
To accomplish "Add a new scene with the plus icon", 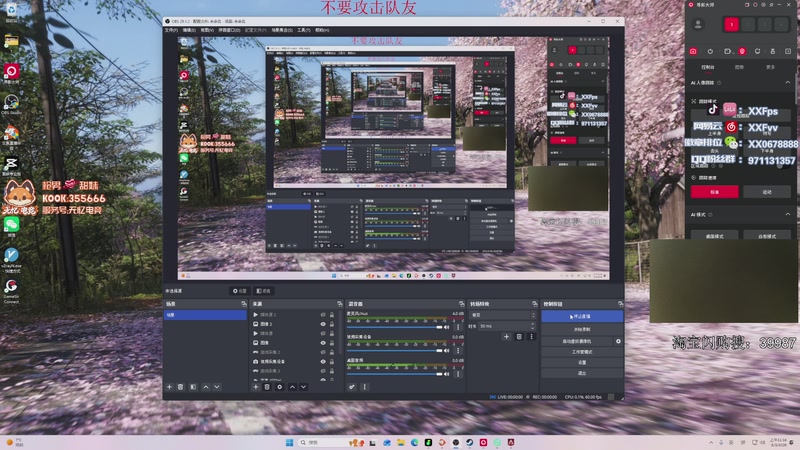I will point(169,387).
